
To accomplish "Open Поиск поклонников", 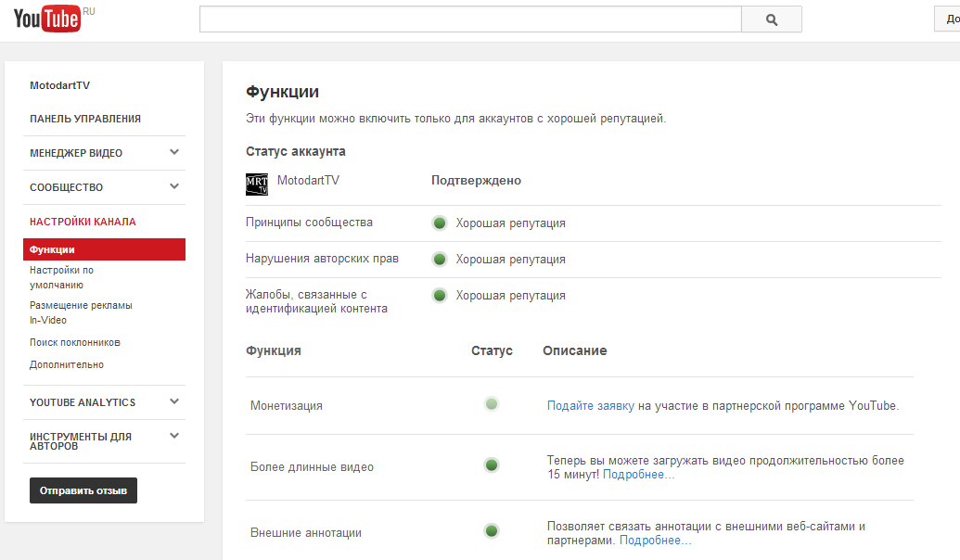I will [75, 343].
